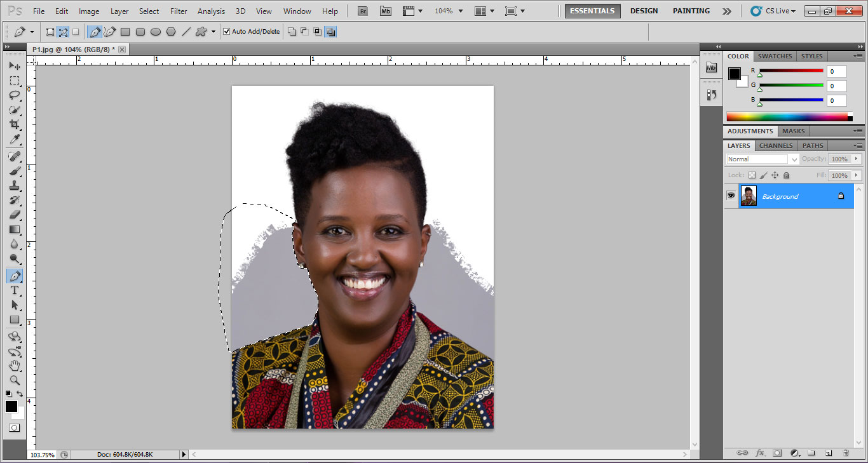Enable Paths mode in options bar
The image size is (868, 463).
tap(63, 31)
